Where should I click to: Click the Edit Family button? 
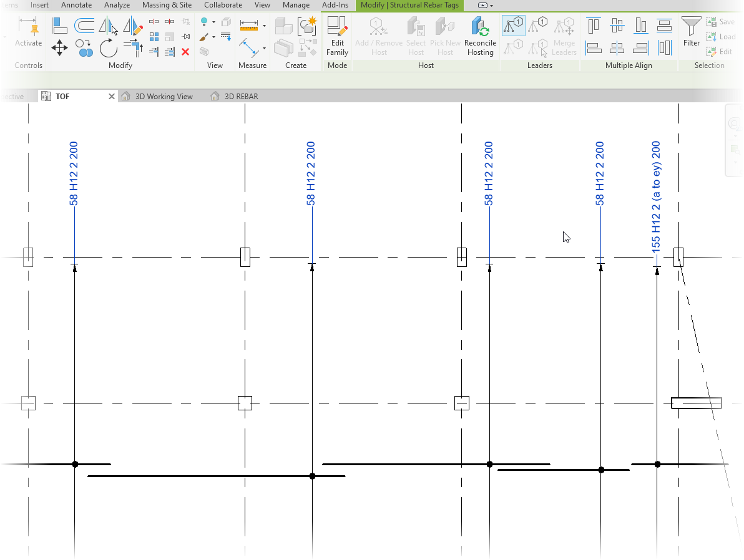(337, 36)
